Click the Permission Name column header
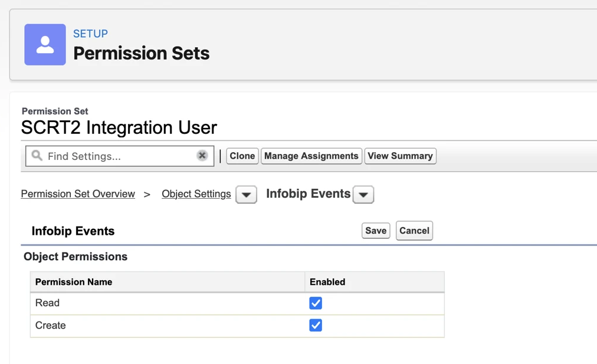The width and height of the screenshot is (597, 364). pyautogui.click(x=168, y=282)
